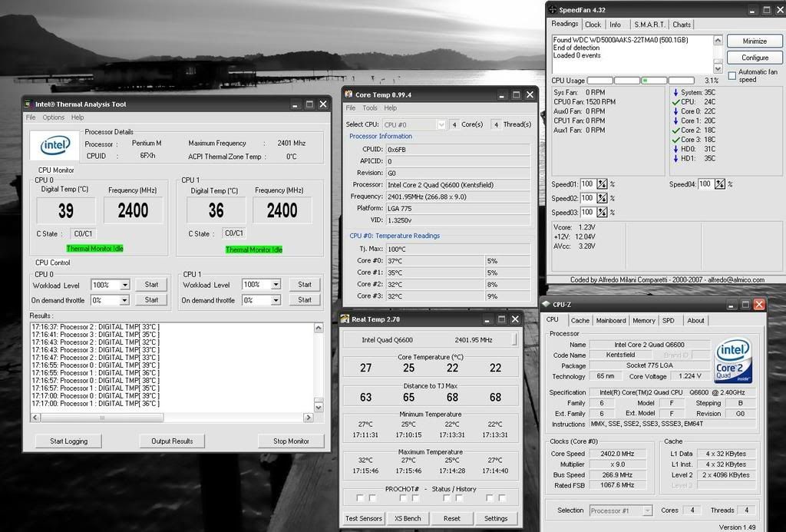This screenshot has width=786, height=532.
Task: Tick the rightmost PROCHOT# history checkbox in Real Temp
Action: point(502,498)
